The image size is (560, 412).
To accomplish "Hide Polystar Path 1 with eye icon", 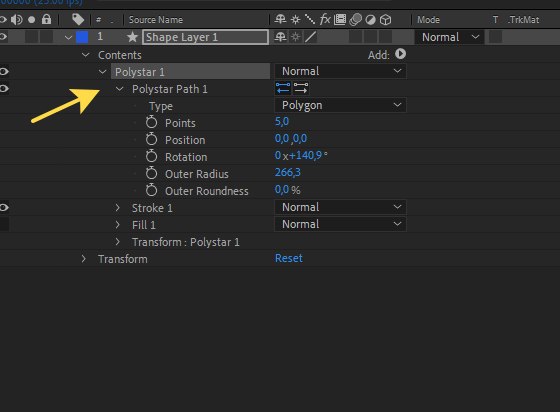I will click(4, 88).
